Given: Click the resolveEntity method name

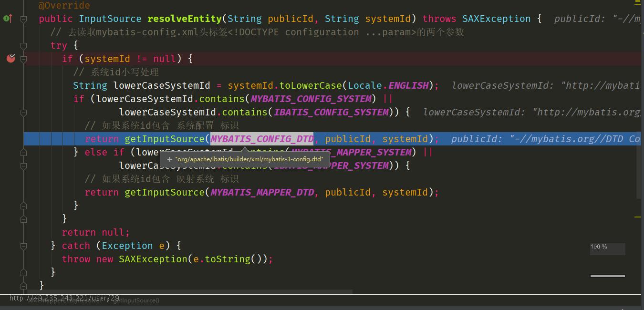Looking at the screenshot, I should [x=185, y=19].
